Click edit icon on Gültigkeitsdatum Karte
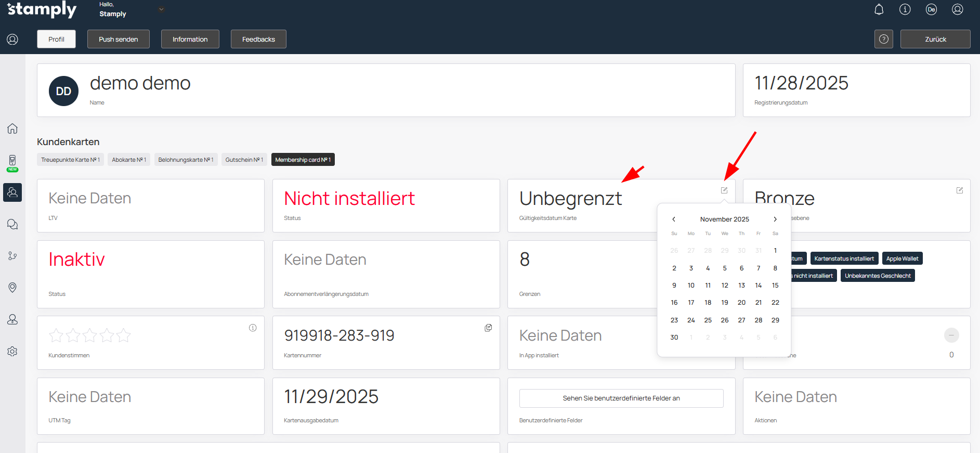This screenshot has width=980, height=453. coord(724,190)
